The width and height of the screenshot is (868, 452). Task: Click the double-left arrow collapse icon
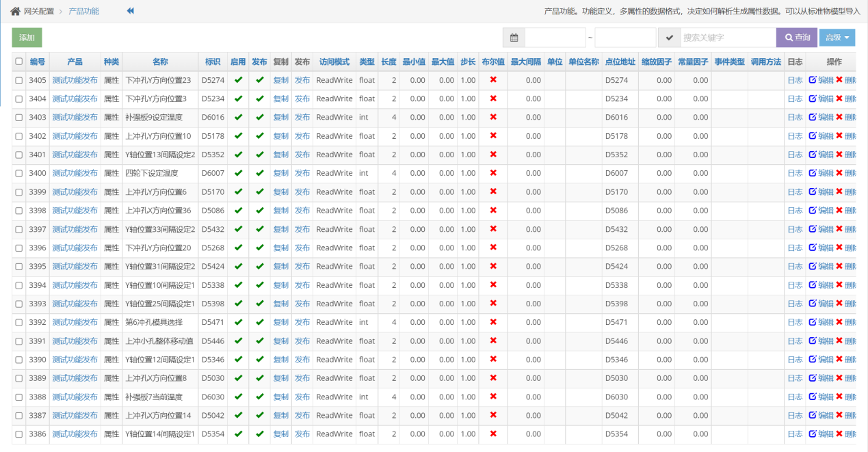[130, 11]
